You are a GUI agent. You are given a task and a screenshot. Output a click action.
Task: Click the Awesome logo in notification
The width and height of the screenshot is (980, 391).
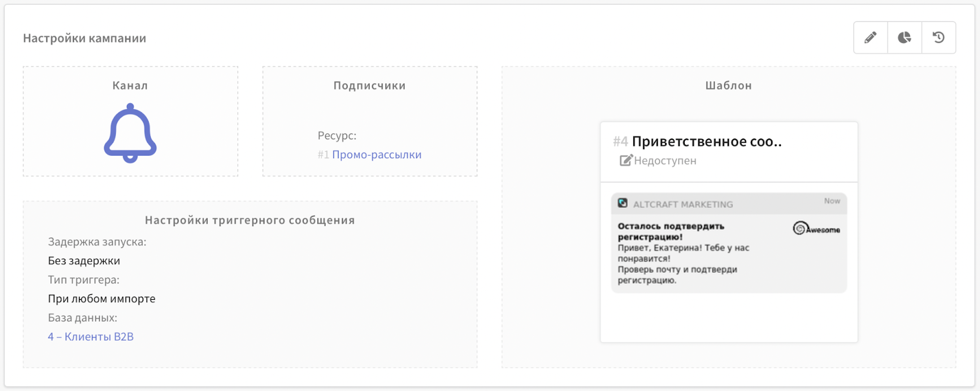816,229
